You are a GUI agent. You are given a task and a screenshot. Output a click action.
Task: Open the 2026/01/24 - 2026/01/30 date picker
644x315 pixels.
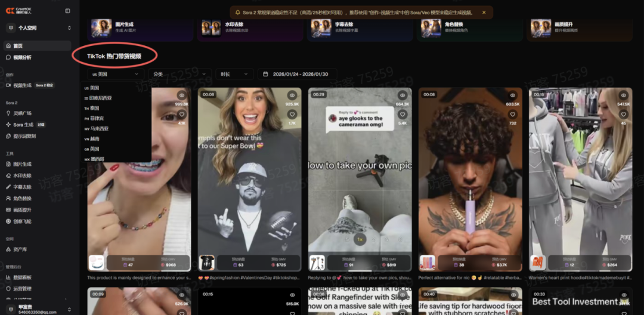tap(298, 74)
